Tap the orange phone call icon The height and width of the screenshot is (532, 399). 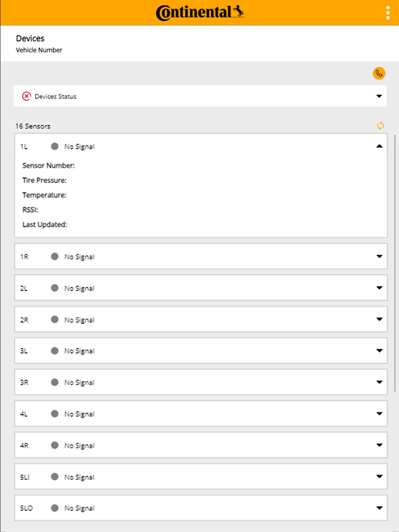(379, 73)
